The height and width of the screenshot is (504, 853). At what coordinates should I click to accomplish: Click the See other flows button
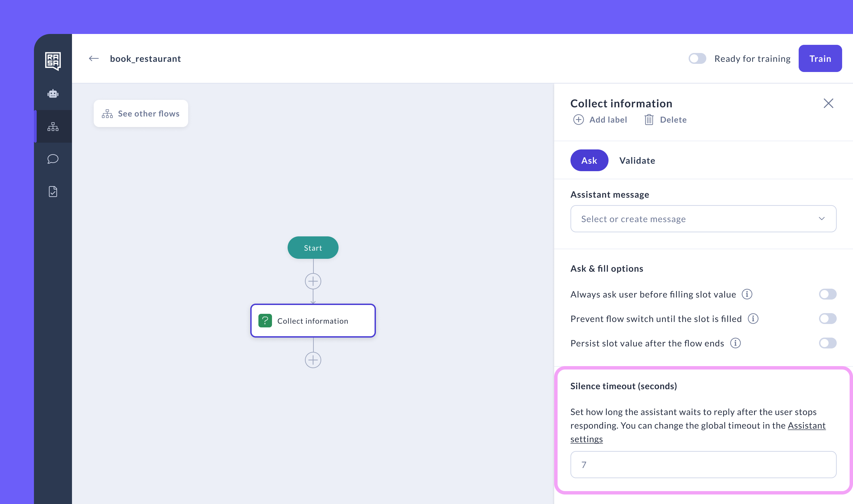click(141, 113)
